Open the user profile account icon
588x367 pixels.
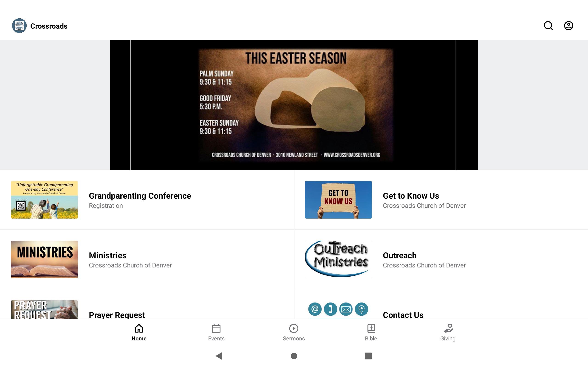click(x=568, y=26)
